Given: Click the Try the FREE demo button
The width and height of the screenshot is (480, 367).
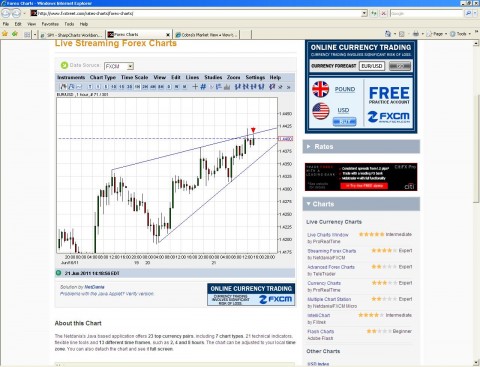Looking at the screenshot, I should click(364, 186).
